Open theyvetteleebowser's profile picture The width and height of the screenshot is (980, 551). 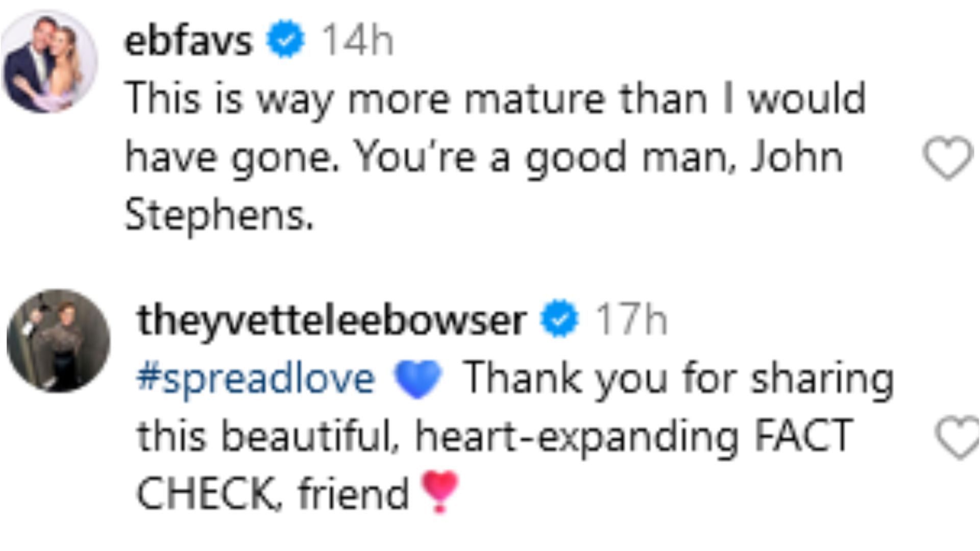(x=58, y=341)
